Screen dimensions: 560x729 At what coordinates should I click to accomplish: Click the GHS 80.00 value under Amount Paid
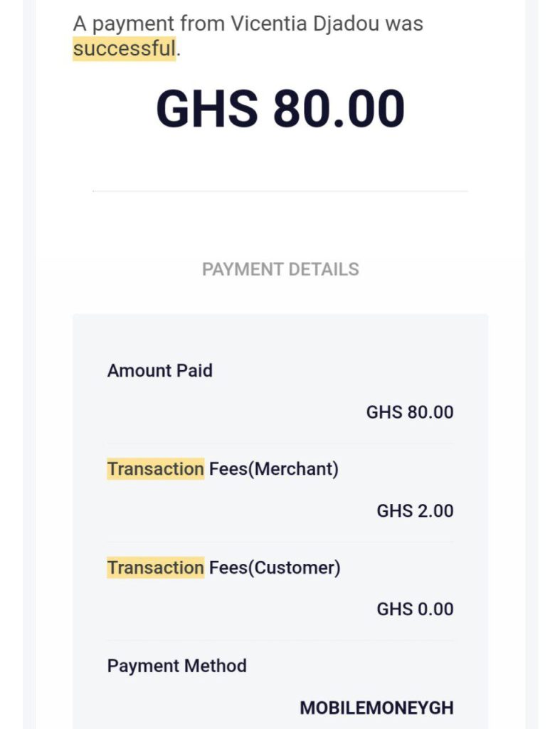[x=409, y=412]
